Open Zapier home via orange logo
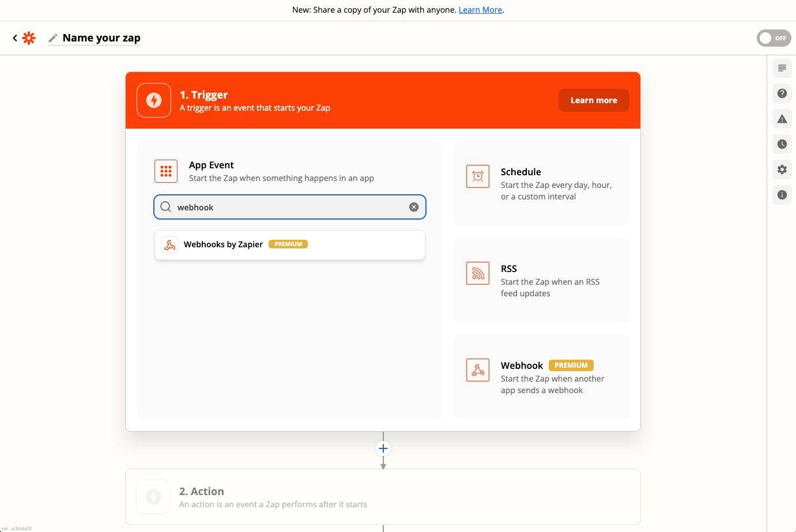The width and height of the screenshot is (796, 532). click(29, 38)
